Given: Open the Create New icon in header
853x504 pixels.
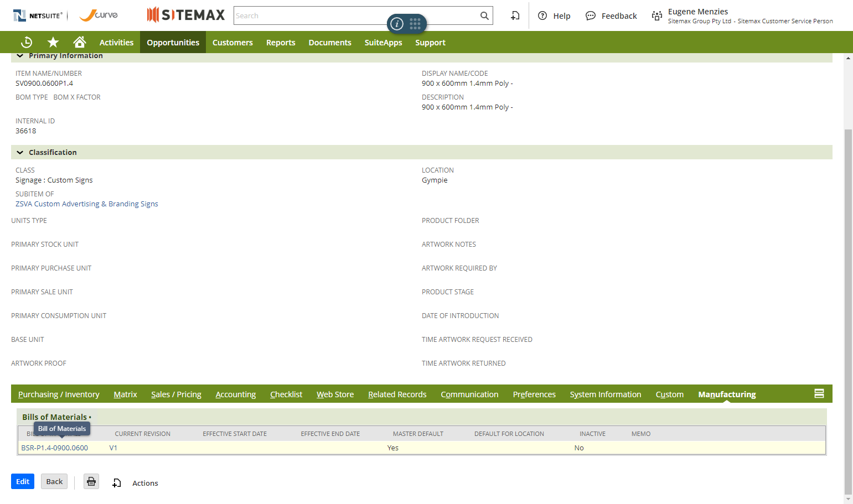Looking at the screenshot, I should click(515, 15).
